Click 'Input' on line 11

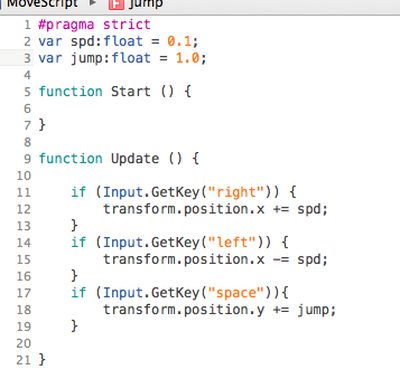123,192
